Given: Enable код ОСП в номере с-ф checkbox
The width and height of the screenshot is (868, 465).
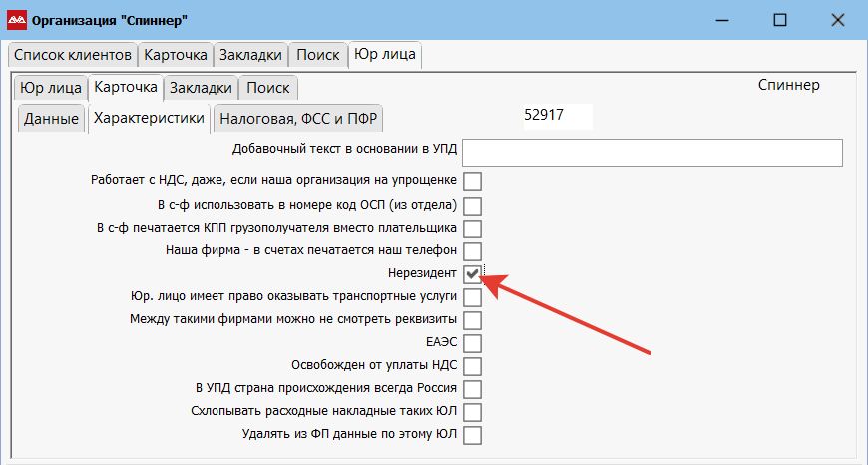Looking at the screenshot, I should click(472, 205).
